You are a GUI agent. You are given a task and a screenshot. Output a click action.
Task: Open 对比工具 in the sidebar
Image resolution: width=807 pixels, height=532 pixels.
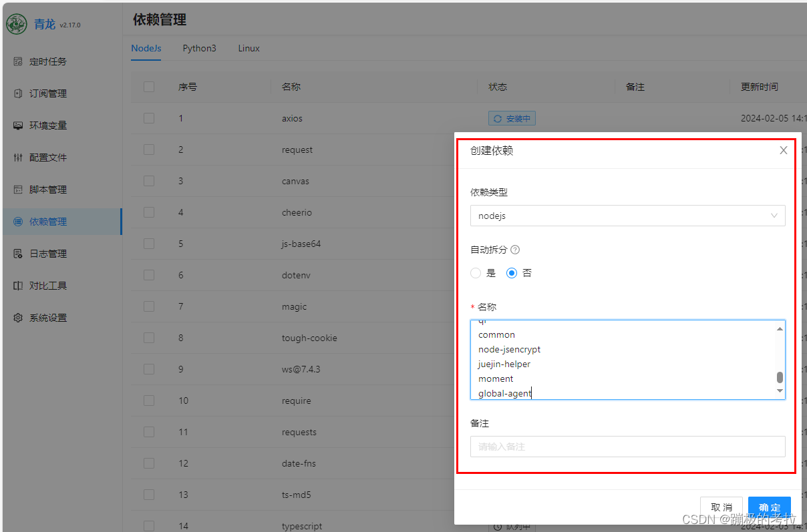61,286
